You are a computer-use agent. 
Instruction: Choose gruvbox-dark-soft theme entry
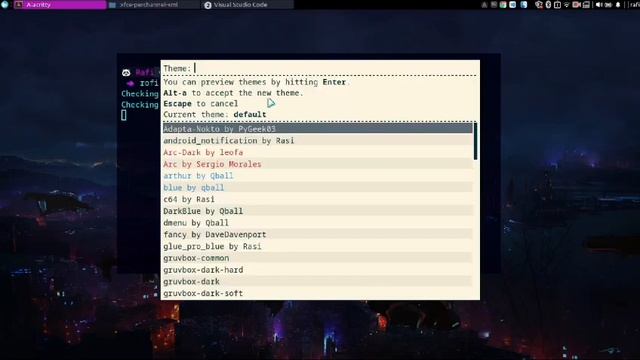318,293
